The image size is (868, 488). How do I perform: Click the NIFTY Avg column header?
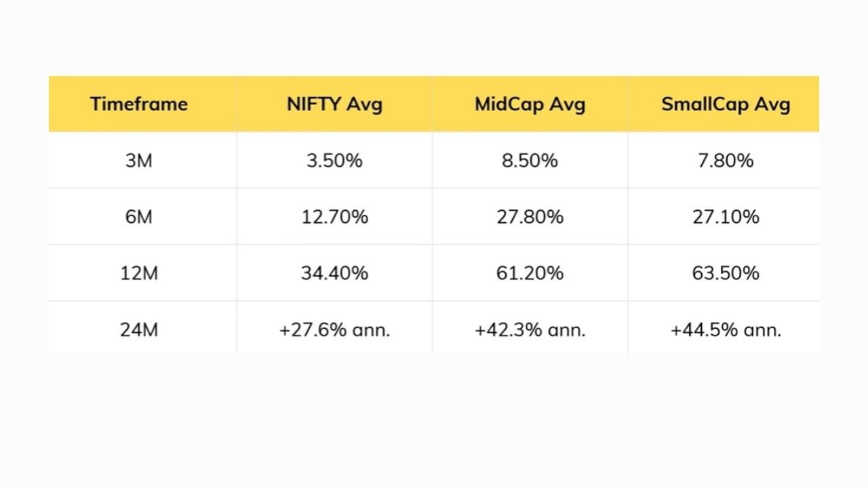pyautogui.click(x=334, y=104)
